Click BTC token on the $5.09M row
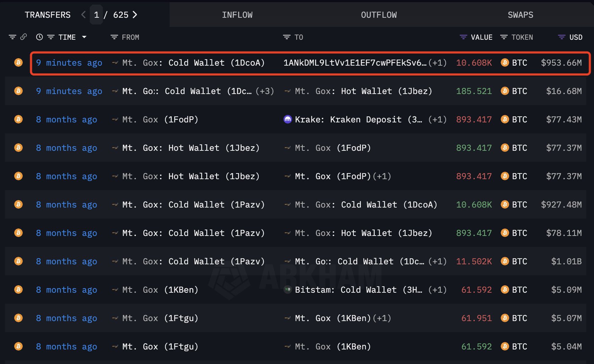 pos(514,290)
